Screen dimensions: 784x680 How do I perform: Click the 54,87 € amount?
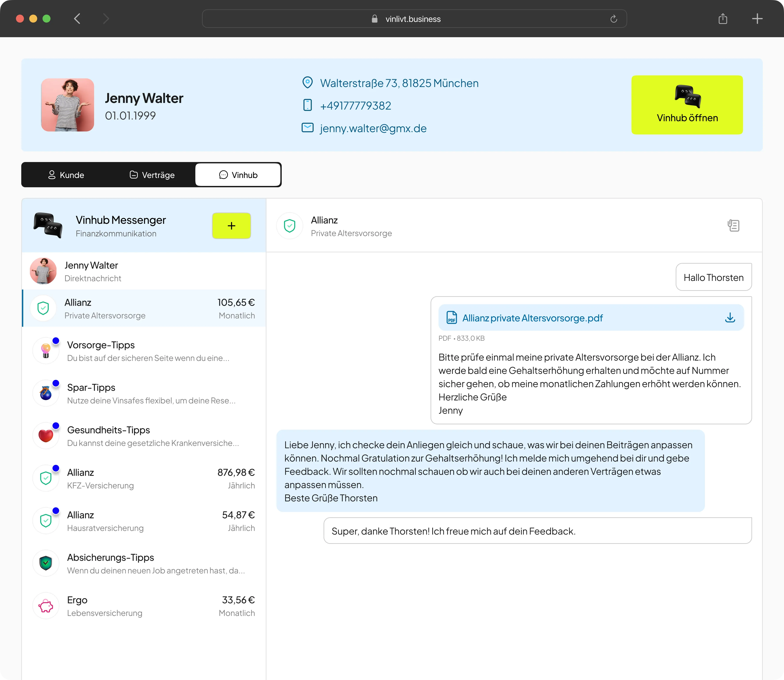pos(238,515)
